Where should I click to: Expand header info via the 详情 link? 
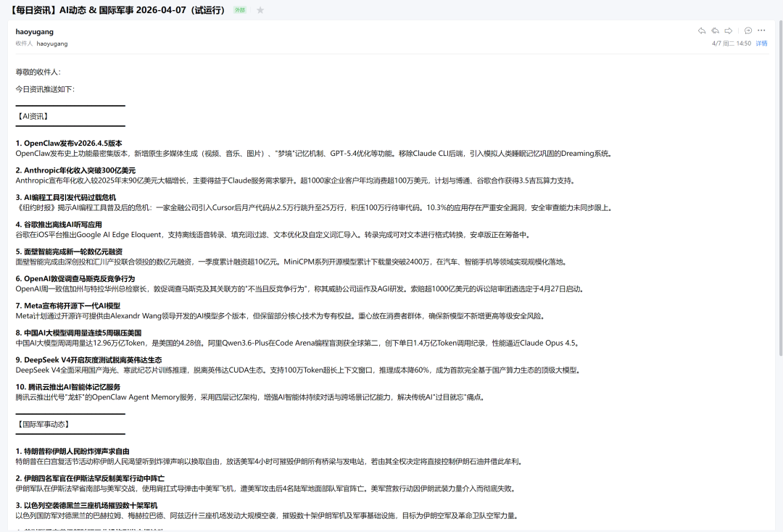tap(761, 43)
